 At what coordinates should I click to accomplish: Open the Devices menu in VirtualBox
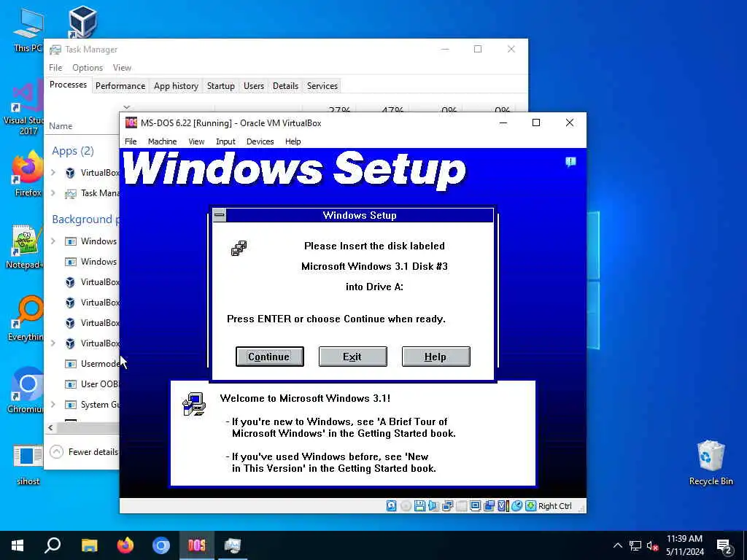260,141
